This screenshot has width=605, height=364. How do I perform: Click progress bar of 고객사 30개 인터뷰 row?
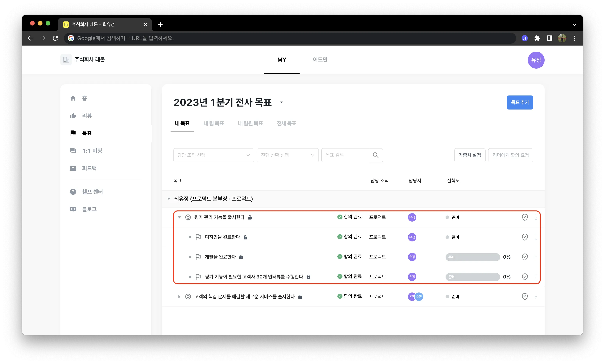pos(472,277)
